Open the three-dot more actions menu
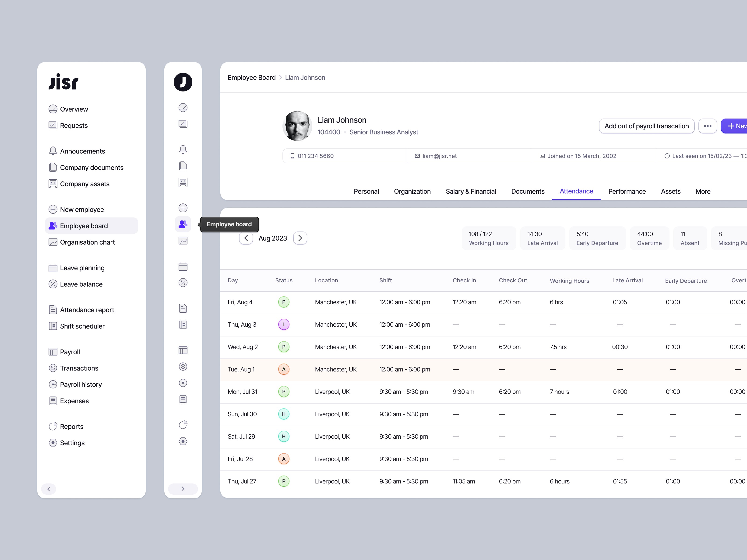Image resolution: width=747 pixels, height=560 pixels. point(708,126)
